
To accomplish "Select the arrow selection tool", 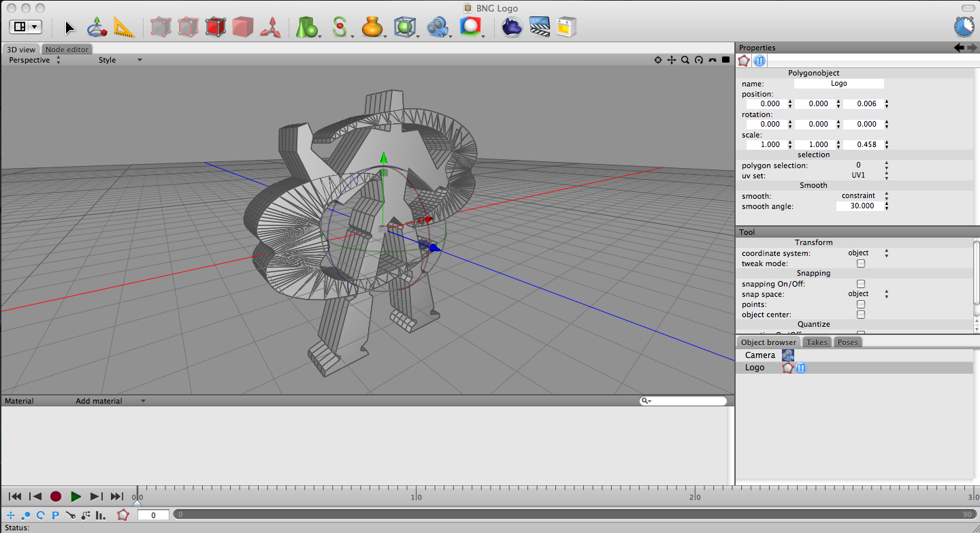I will click(x=70, y=27).
